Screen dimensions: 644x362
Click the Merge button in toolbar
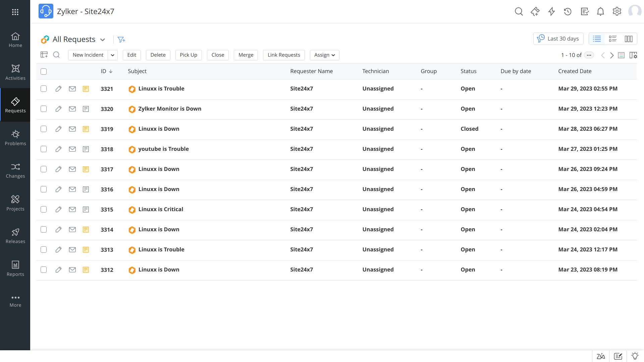[246, 55]
